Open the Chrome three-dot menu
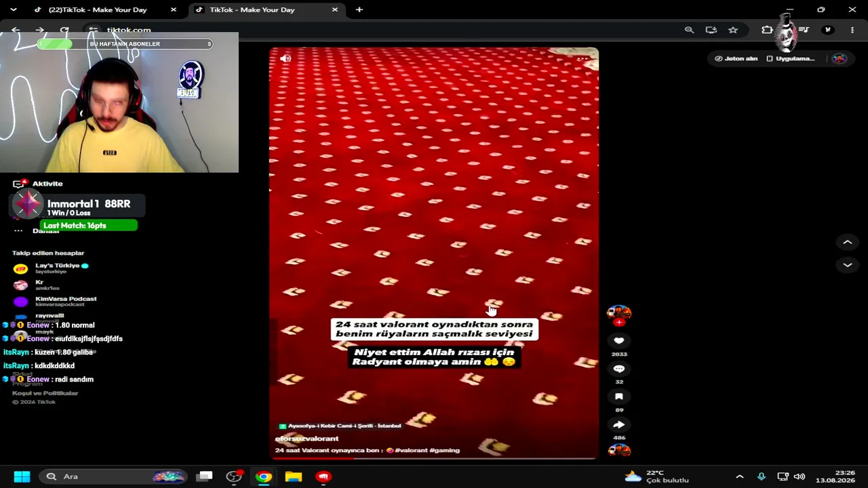 852,30
